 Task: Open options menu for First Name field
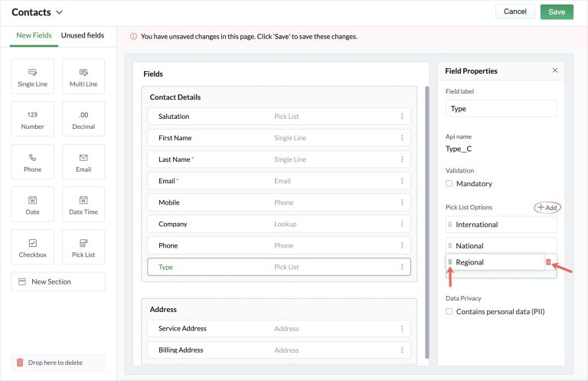(x=402, y=138)
